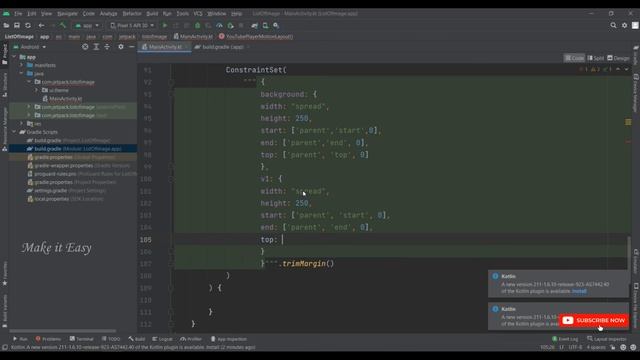The height and width of the screenshot is (360, 640).
Task: Open the Navigate menu
Action: point(67,13)
